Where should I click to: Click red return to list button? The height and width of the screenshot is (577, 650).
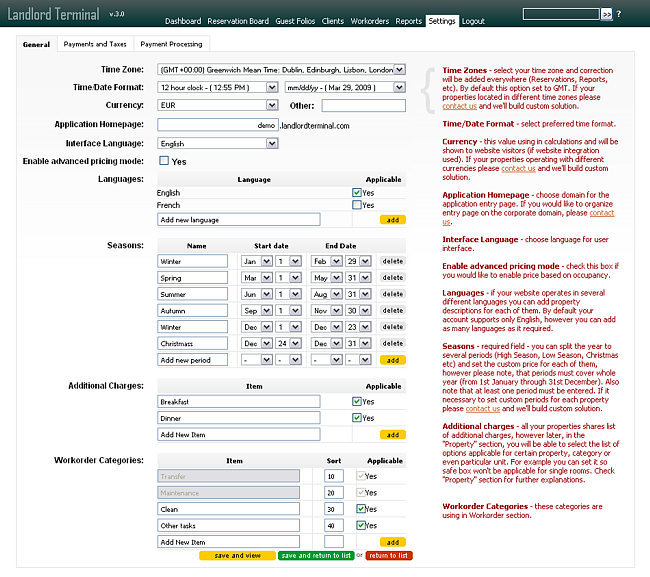(x=389, y=555)
